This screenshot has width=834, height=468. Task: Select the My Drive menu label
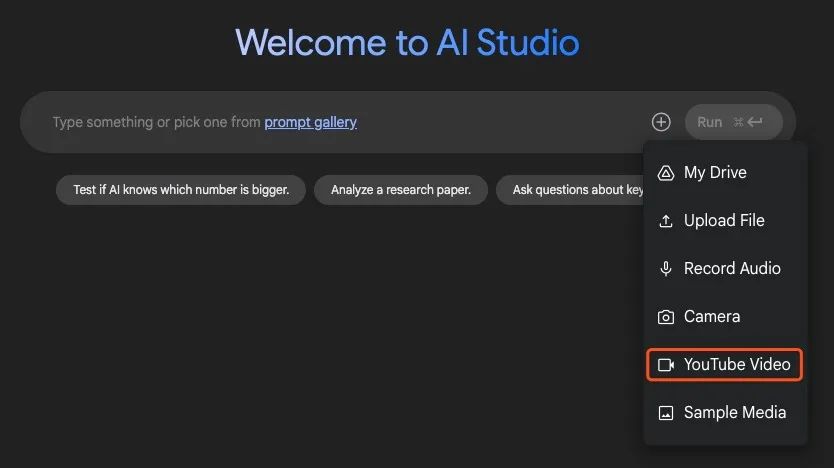[x=715, y=173]
